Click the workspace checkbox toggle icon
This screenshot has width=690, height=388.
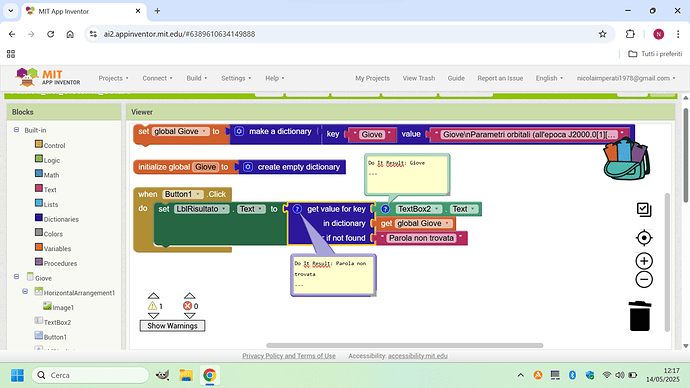644,209
